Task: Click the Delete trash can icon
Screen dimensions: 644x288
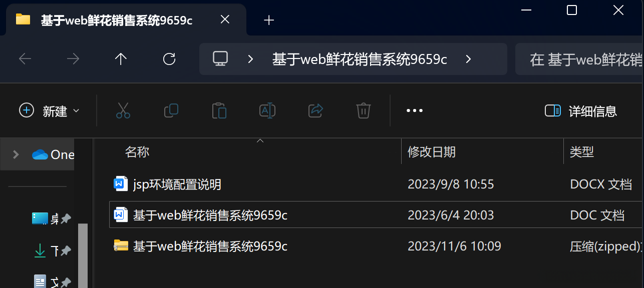Action: point(363,110)
